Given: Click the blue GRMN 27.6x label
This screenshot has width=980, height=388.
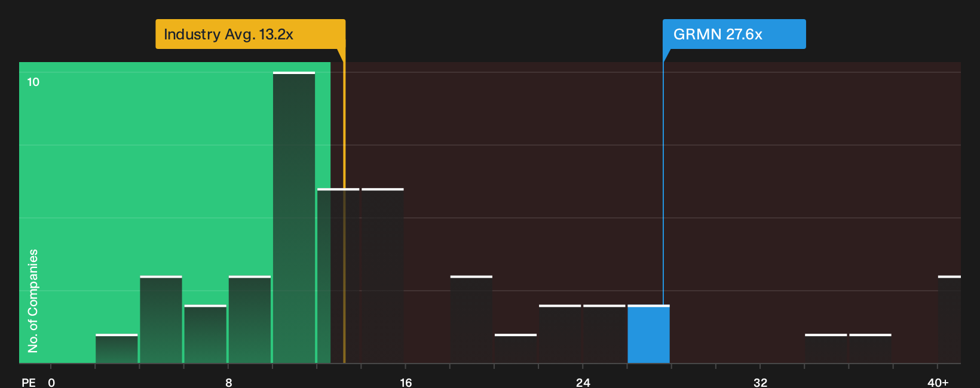Looking at the screenshot, I should tap(734, 34).
